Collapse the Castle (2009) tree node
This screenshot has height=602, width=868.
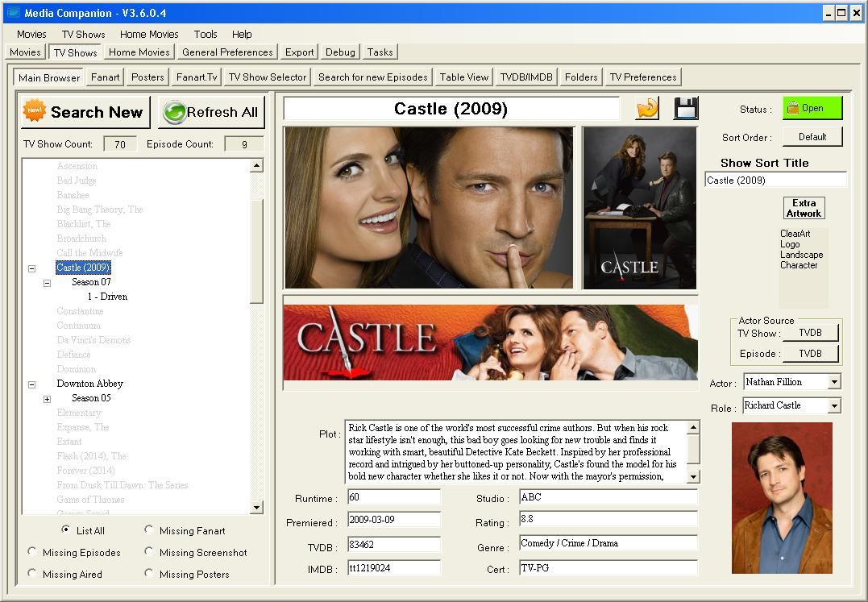(x=32, y=268)
